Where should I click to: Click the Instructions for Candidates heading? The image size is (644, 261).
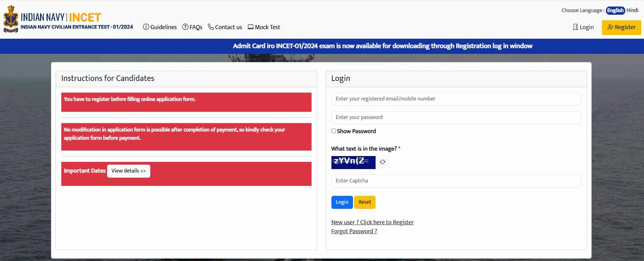(108, 78)
